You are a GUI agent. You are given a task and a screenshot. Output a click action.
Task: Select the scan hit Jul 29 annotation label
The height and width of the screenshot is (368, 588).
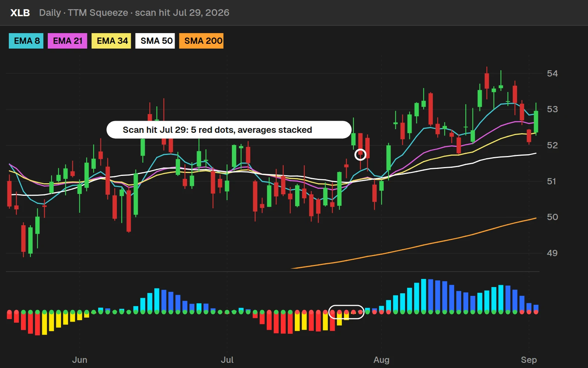229,130
